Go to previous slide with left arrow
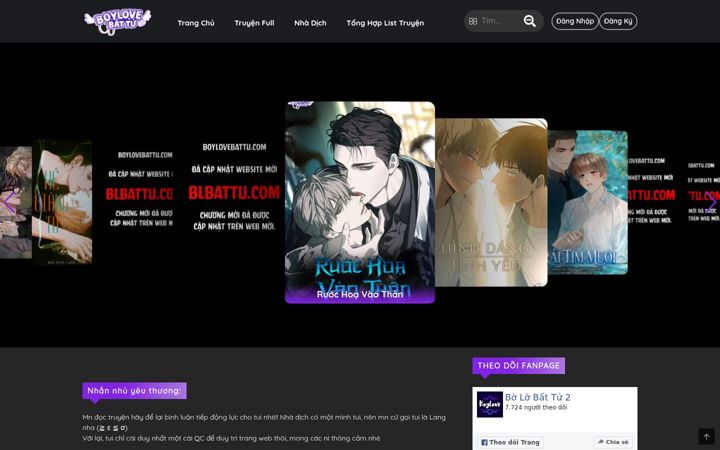720x450 pixels. [x=9, y=203]
